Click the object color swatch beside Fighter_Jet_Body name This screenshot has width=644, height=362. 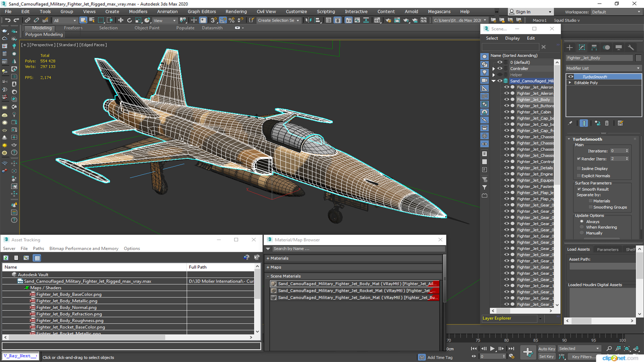(638, 58)
